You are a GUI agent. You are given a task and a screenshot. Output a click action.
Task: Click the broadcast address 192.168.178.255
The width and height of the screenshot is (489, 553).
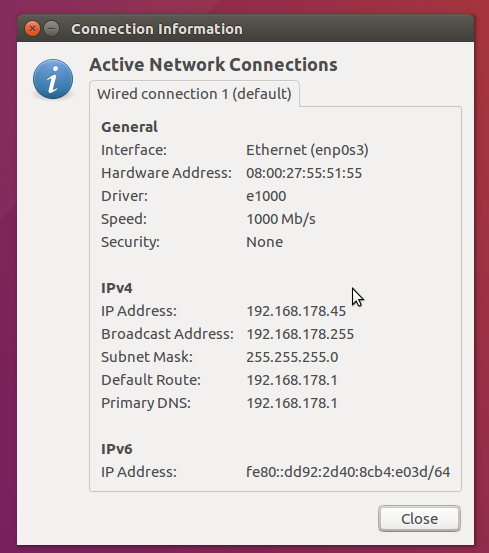point(300,334)
